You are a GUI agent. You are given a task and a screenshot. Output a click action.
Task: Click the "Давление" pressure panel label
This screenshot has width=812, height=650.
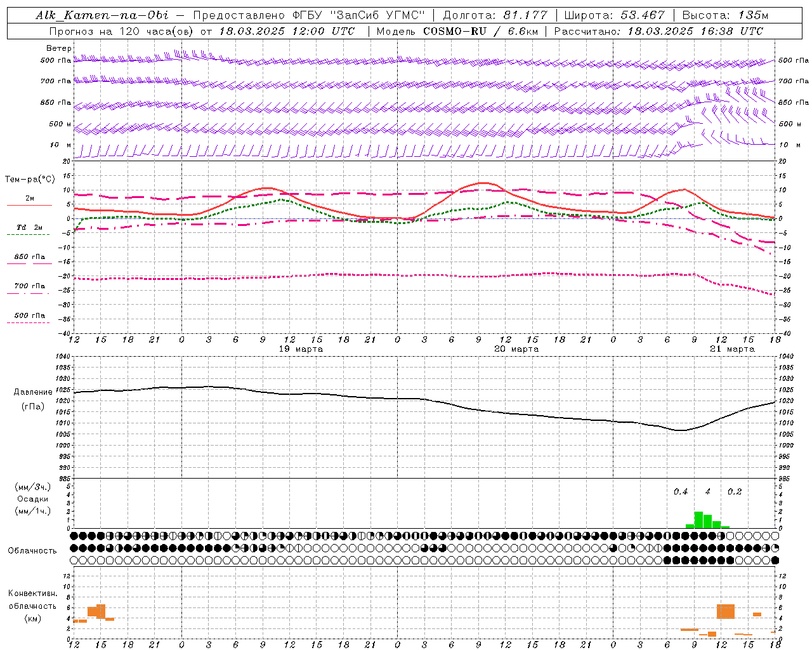(x=33, y=392)
